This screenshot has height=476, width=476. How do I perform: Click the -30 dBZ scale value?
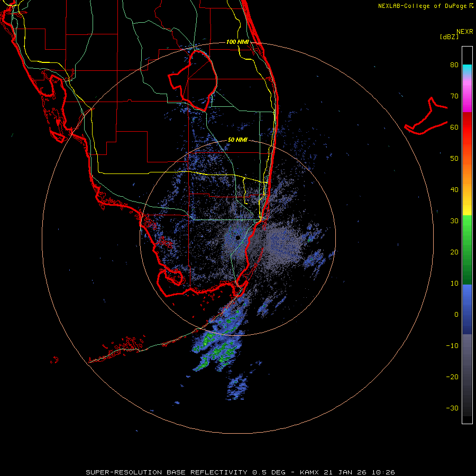pyautogui.click(x=452, y=408)
